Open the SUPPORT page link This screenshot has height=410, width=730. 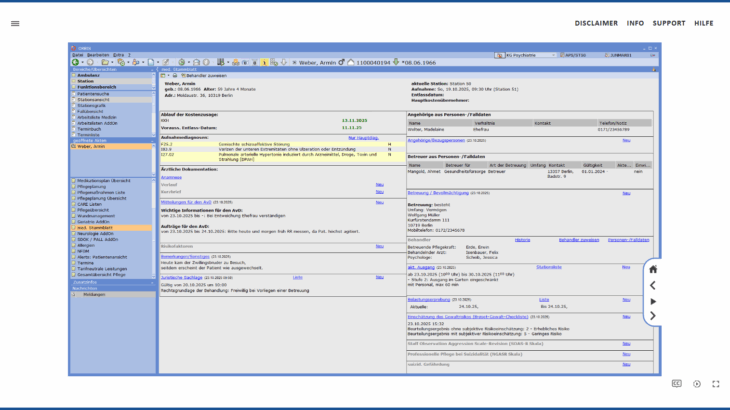pos(669,22)
